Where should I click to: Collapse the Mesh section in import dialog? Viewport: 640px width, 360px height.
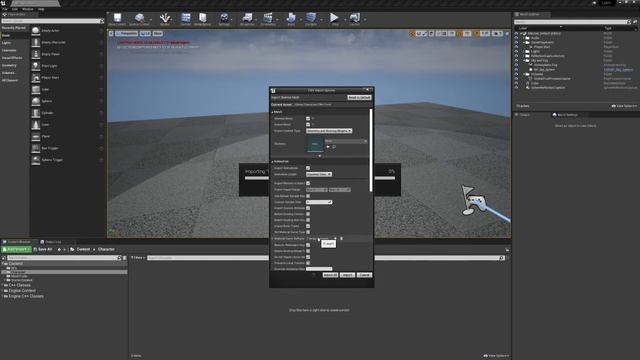[x=273, y=112]
